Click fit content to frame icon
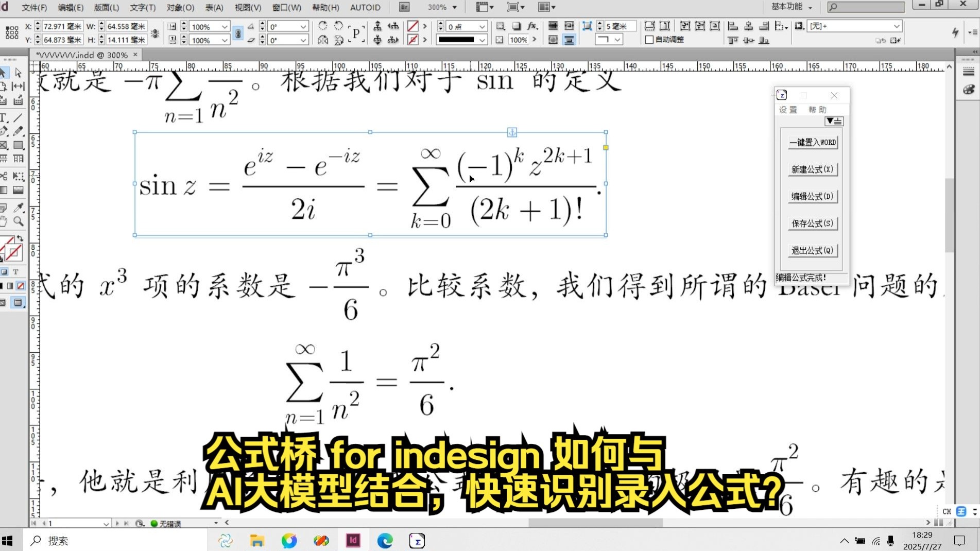Screen dimensions: 980x551 [x=684, y=26]
